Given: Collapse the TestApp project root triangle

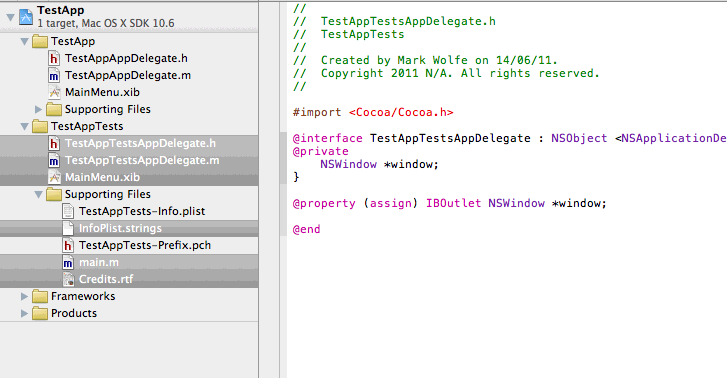Looking at the screenshot, I should click(x=10, y=18).
